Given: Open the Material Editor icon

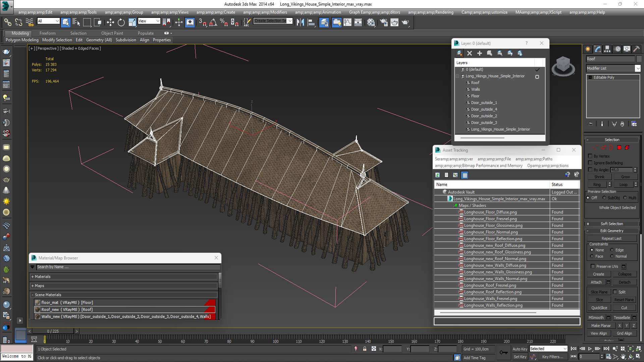Looking at the screenshot, I should [371, 22].
